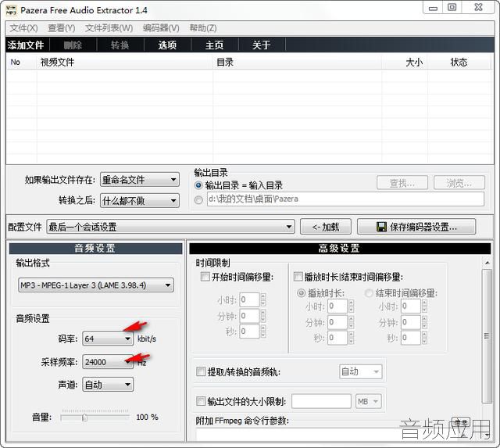500x448 pixels.
Task: Expand the 输出格式 MP3 dropdown
Action: click(x=96, y=285)
